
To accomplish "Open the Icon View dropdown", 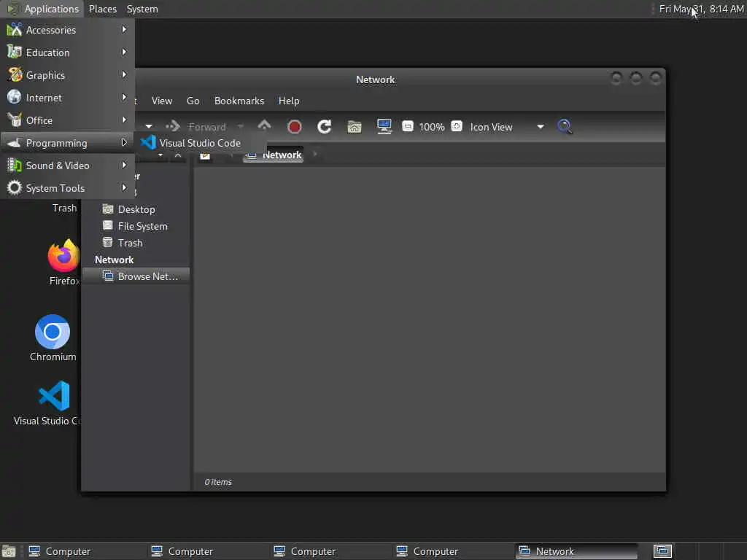I will point(507,127).
